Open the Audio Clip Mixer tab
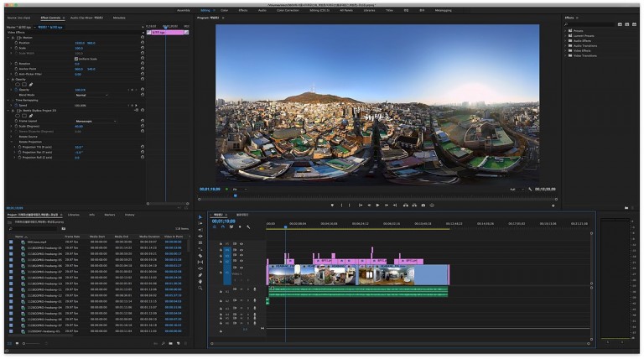 (x=86, y=17)
